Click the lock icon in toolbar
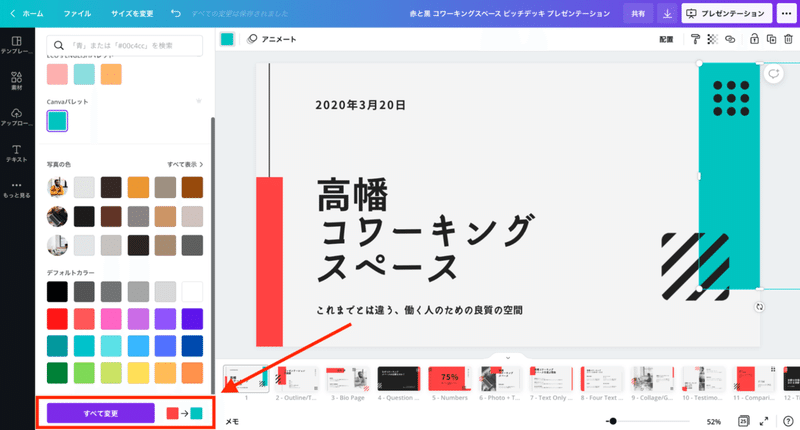This screenshot has width=800, height=430. click(754, 39)
